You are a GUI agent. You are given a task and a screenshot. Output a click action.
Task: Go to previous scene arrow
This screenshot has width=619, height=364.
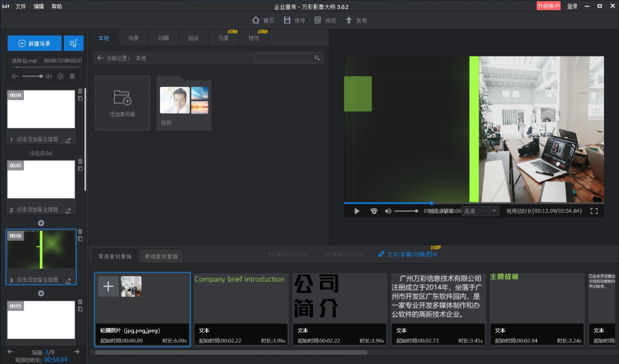(x=10, y=352)
